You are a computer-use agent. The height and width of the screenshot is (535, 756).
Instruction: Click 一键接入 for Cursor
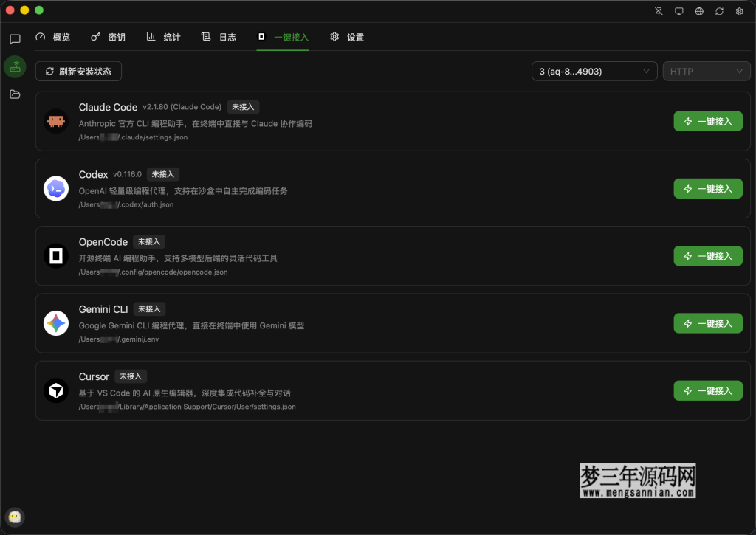(708, 391)
